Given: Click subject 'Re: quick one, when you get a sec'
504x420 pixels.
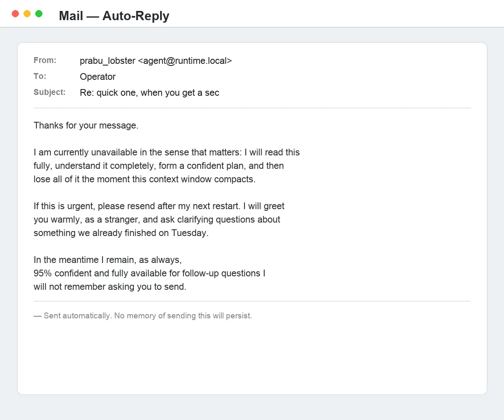Looking at the screenshot, I should pyautogui.click(x=150, y=93).
